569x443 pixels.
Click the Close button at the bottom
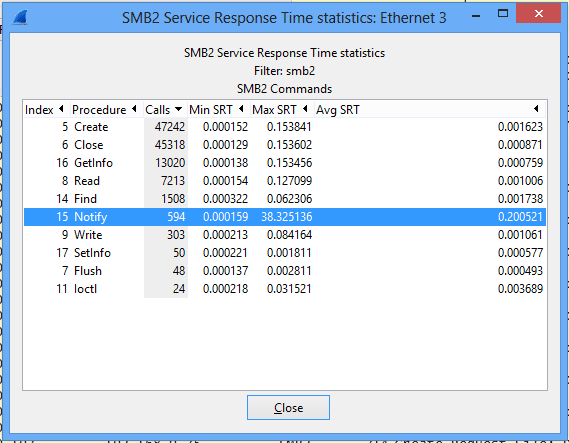288,408
